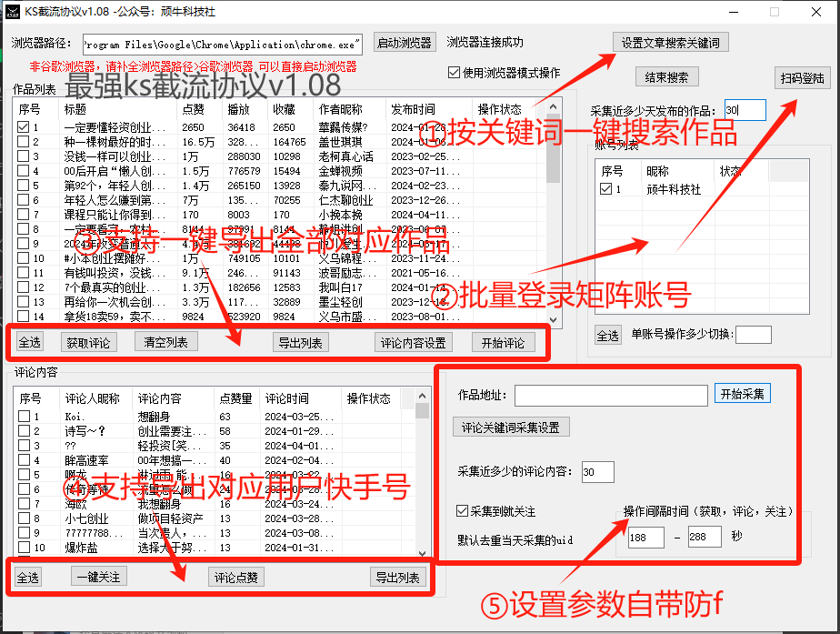Image resolution: width=840 pixels, height=634 pixels.
Task: Toggle 使用浏览器模式操作 checkbox
Action: 455,73
